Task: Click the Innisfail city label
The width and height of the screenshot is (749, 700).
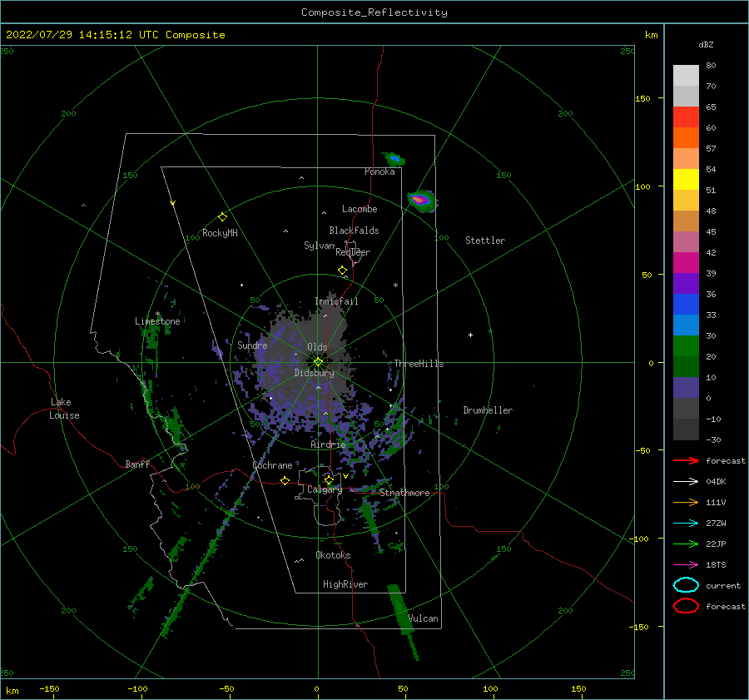Action: (x=336, y=301)
